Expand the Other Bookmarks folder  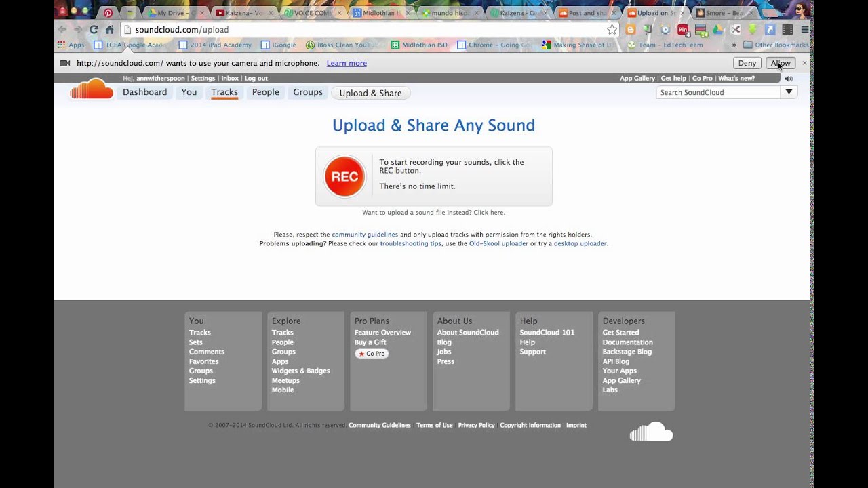[775, 45]
